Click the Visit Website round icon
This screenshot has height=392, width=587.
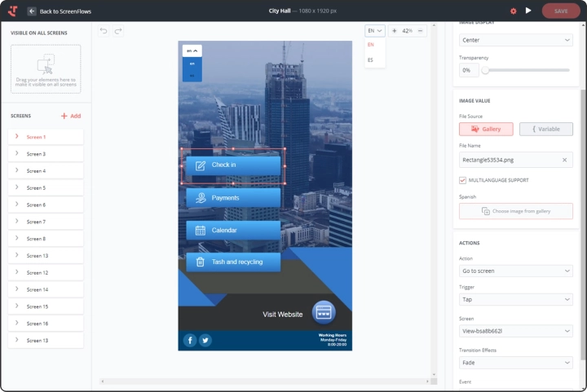coord(324,312)
